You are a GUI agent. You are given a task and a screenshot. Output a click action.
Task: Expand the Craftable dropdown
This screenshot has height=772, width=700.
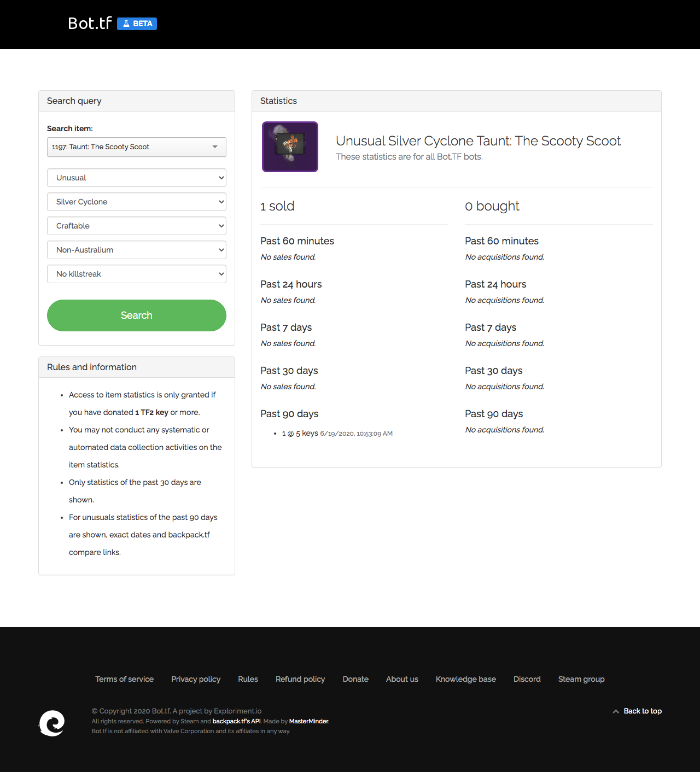click(137, 226)
